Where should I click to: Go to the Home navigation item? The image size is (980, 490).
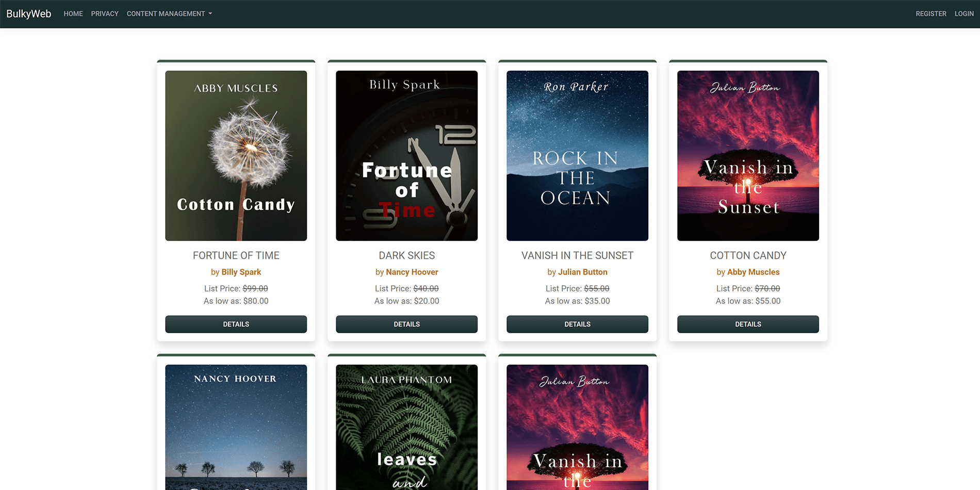tap(73, 14)
